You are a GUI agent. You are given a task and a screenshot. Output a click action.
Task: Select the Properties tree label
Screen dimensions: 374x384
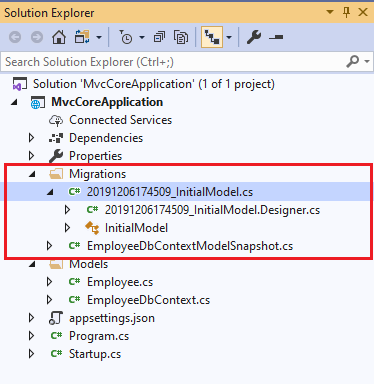click(95, 156)
